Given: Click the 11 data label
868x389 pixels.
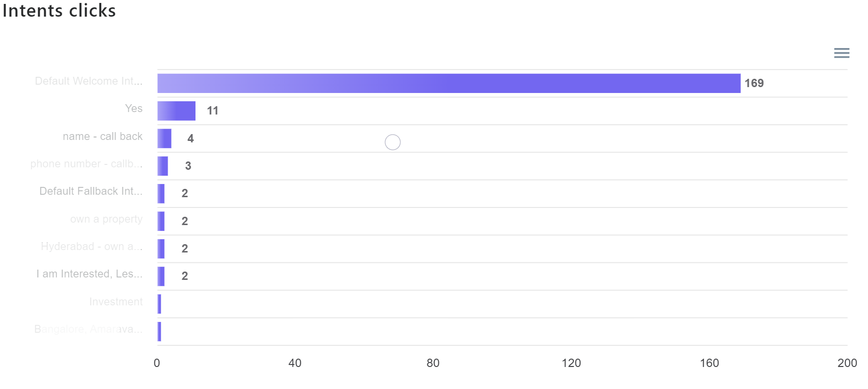Looking at the screenshot, I should click(x=213, y=111).
